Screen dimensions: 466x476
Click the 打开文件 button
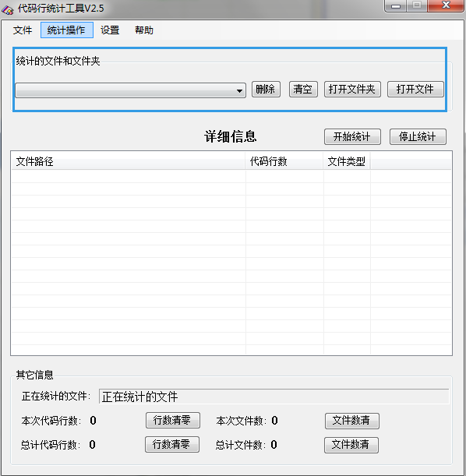[415, 90]
